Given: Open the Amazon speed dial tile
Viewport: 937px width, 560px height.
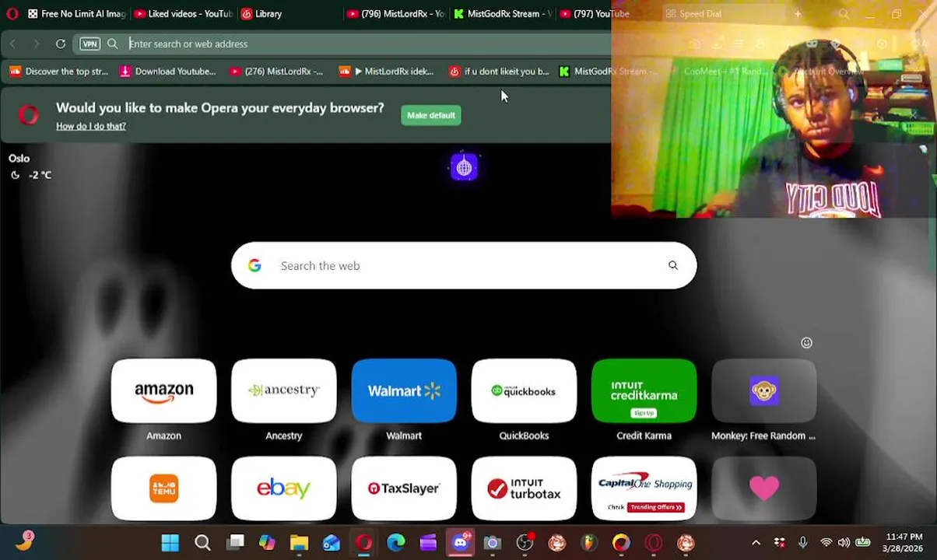Looking at the screenshot, I should point(163,391).
